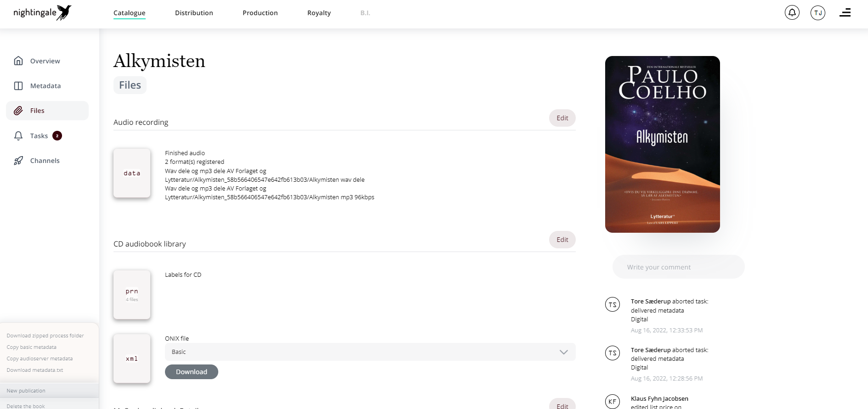Click the Files paperclip icon
Image resolution: width=868 pixels, height=409 pixels.
[18, 111]
